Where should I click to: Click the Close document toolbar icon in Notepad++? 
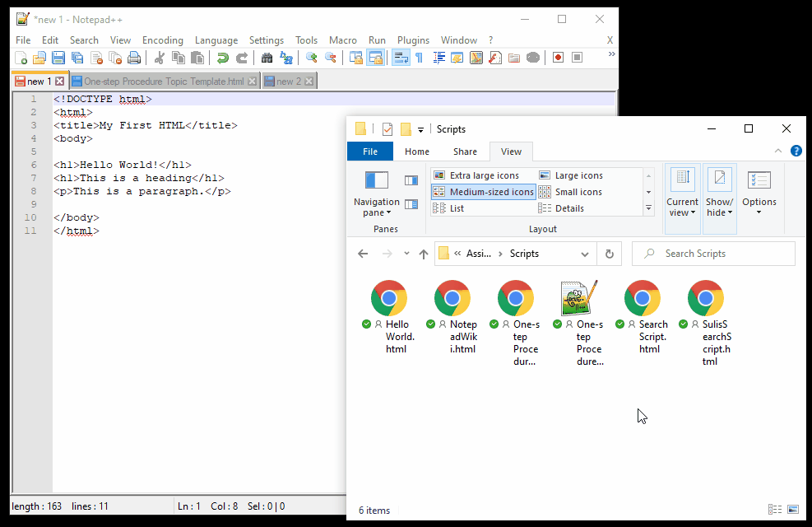pyautogui.click(x=96, y=58)
